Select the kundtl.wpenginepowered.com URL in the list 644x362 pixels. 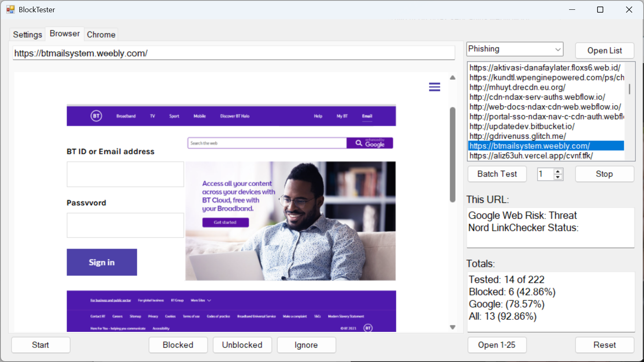pos(546,77)
